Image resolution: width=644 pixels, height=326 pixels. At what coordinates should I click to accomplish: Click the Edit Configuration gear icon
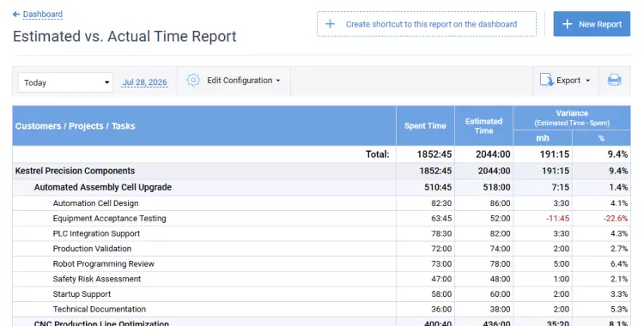click(x=193, y=80)
